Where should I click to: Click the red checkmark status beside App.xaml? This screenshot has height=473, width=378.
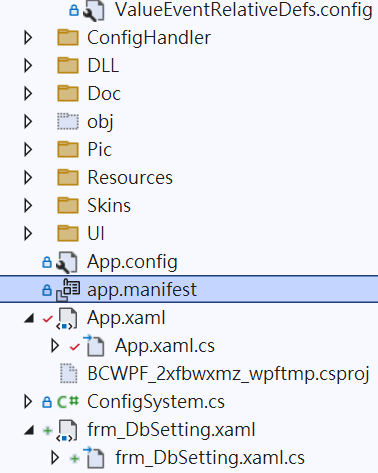48,319
